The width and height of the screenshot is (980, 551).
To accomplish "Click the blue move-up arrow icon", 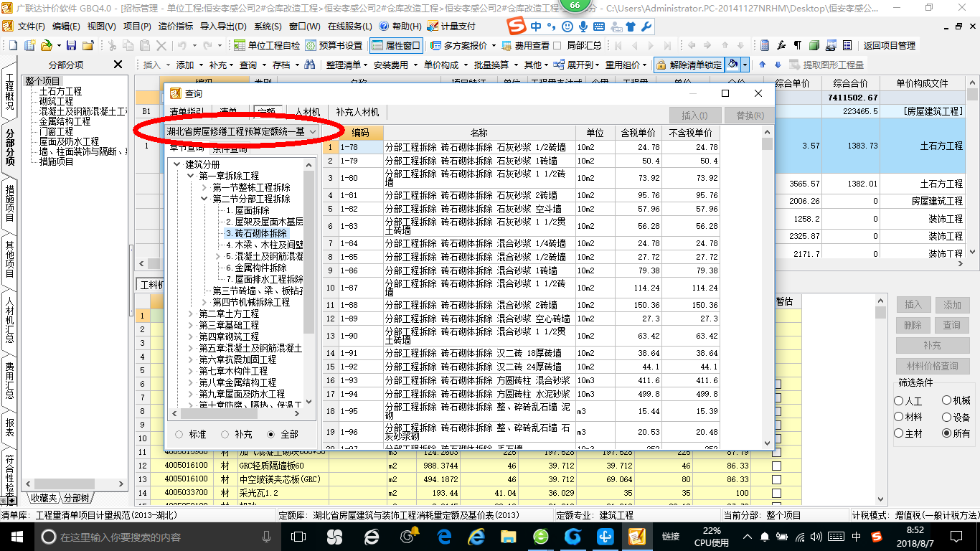I will pyautogui.click(x=762, y=65).
